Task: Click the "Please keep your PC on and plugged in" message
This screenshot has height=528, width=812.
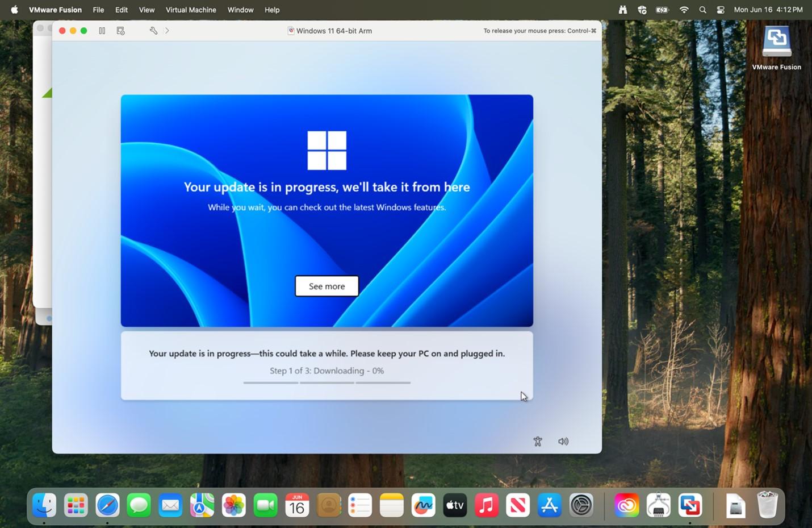Action: 428,354
